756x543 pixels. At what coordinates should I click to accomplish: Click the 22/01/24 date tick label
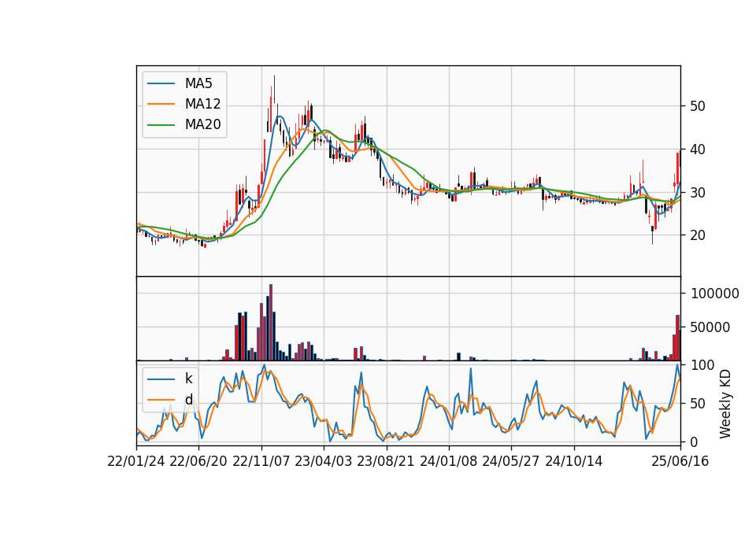[136, 461]
